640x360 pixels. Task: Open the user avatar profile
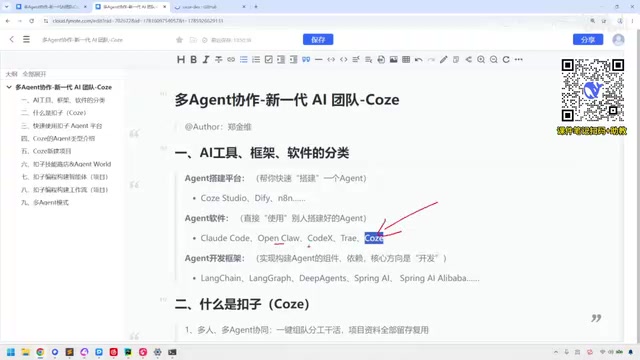point(618,40)
